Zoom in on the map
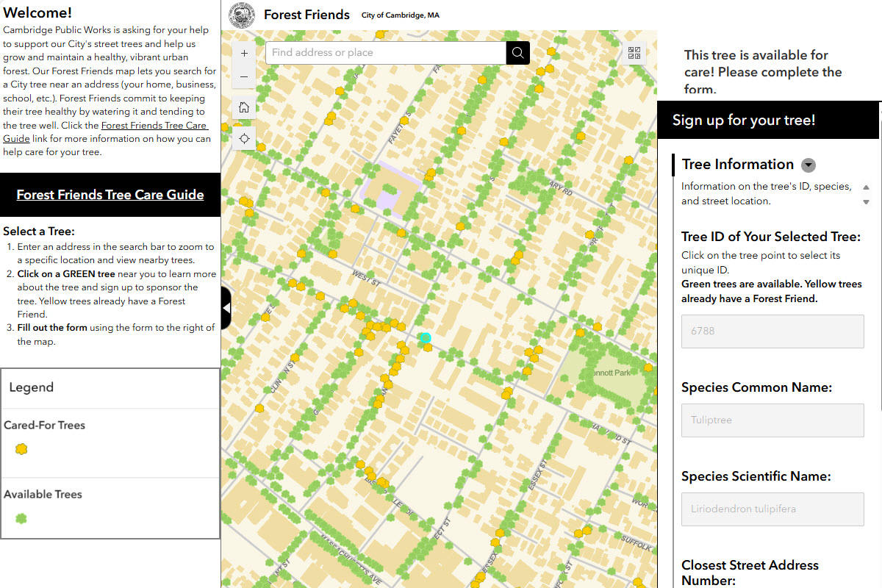Screen dimensions: 882x588 click(x=244, y=53)
